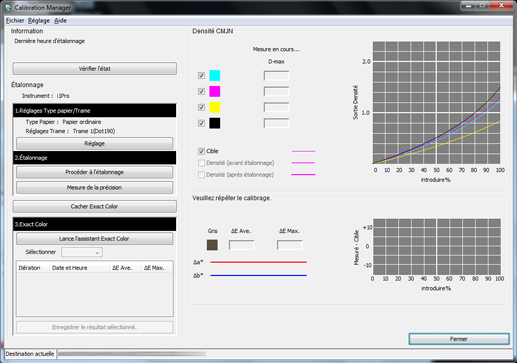This screenshot has height=363, width=517.
Task: Click Mesure de la précision button
Action: [95, 188]
